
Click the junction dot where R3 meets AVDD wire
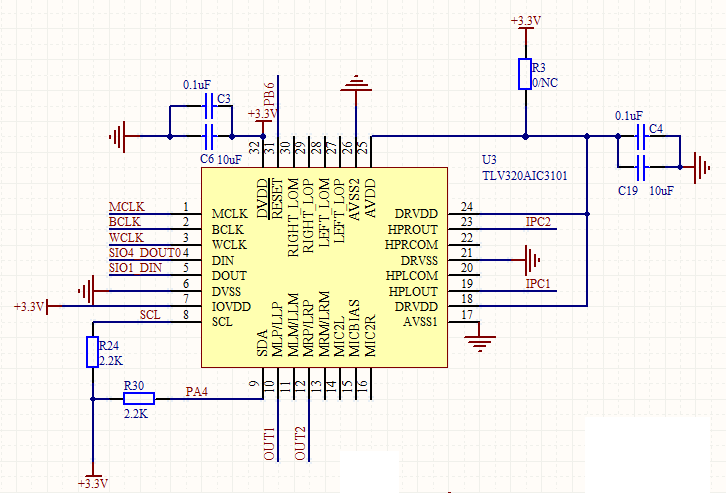click(525, 137)
